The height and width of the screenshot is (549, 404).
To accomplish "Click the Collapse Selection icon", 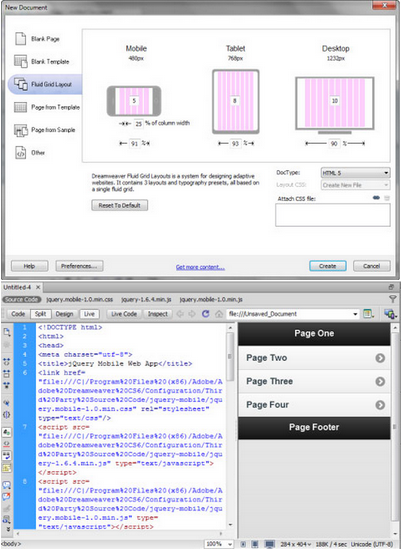I will pyautogui.click(x=7, y=374).
